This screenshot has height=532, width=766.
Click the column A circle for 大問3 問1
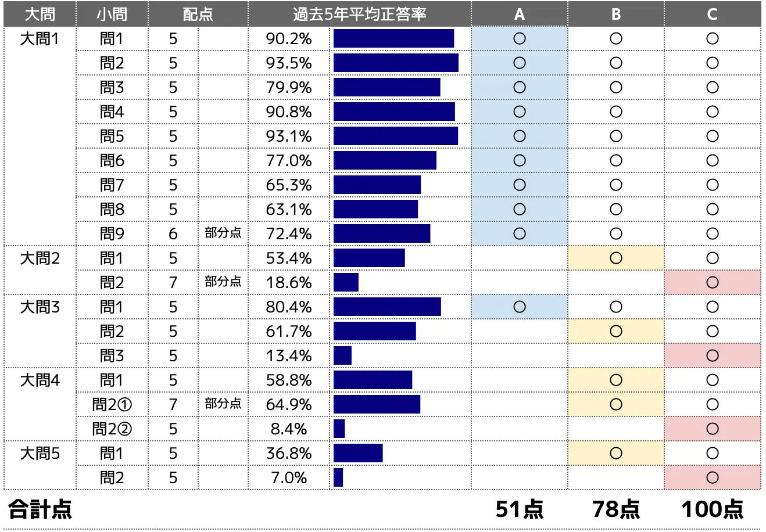(x=520, y=307)
